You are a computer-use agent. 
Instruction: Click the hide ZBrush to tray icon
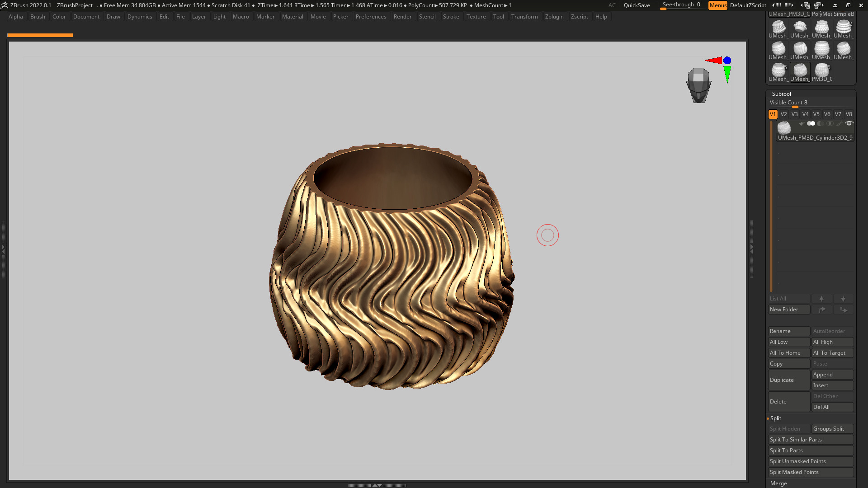[835, 5]
